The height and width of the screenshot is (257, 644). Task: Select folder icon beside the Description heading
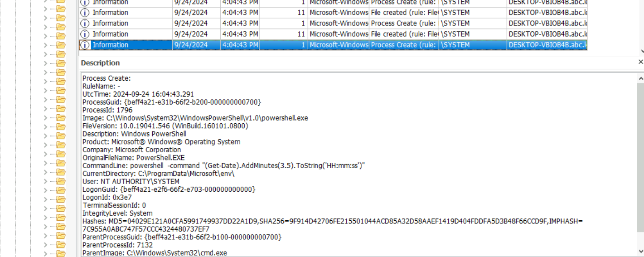tap(60, 63)
